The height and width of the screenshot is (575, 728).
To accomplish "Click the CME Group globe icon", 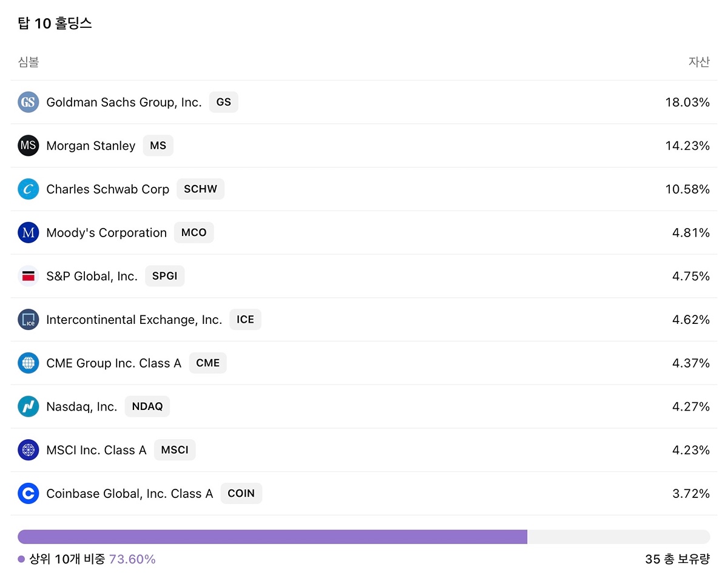I will click(x=28, y=363).
